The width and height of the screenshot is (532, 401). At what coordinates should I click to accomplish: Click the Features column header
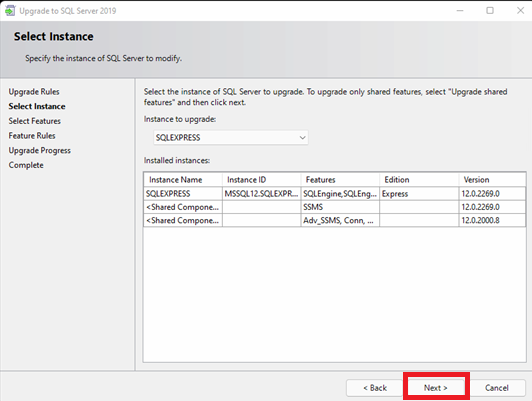pos(340,179)
